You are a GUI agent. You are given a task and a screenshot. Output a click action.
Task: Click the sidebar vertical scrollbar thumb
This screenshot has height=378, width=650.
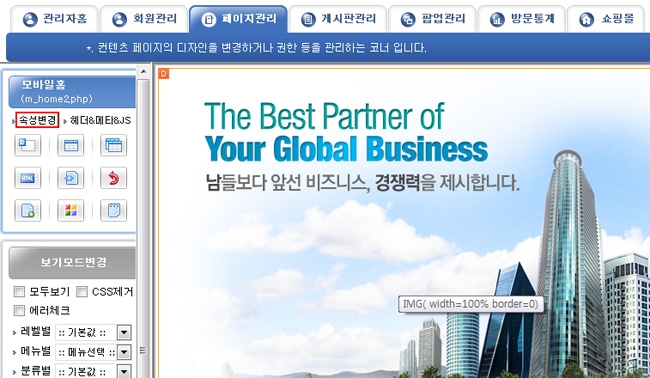click(x=143, y=228)
